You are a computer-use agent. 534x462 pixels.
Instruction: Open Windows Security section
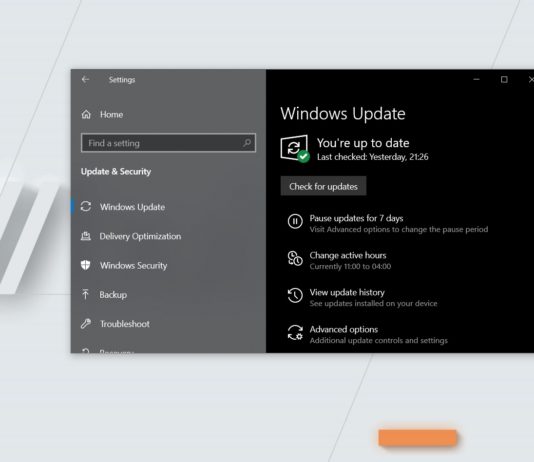click(134, 266)
